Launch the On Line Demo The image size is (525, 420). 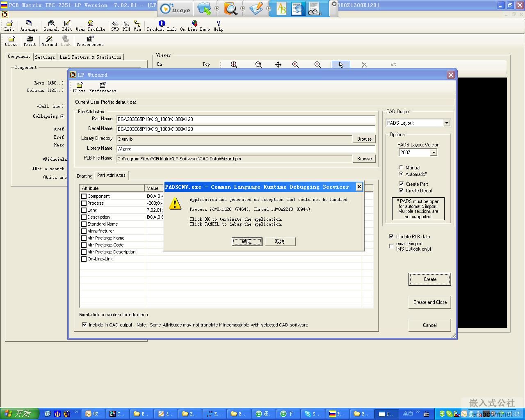pos(195,26)
